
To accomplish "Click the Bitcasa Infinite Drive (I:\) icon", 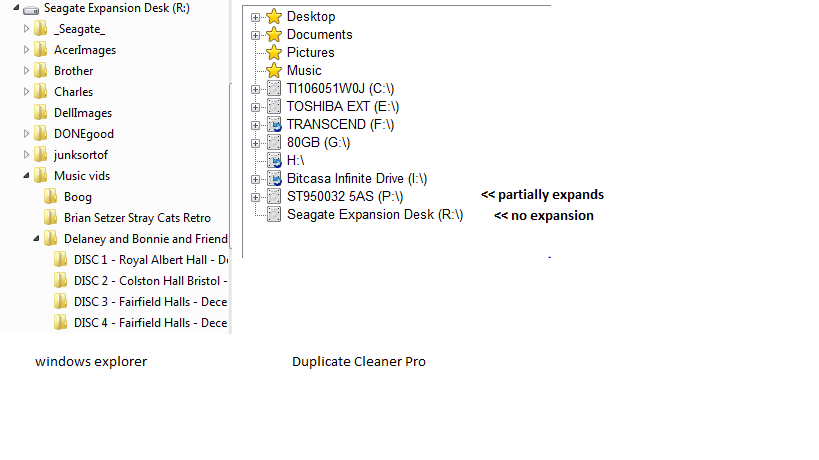I will coord(274,179).
